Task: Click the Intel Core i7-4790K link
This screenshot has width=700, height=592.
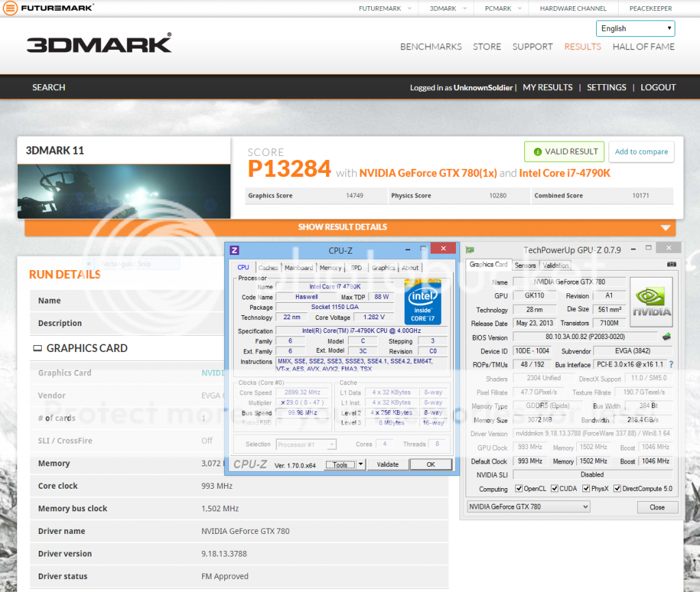Action: [565, 173]
